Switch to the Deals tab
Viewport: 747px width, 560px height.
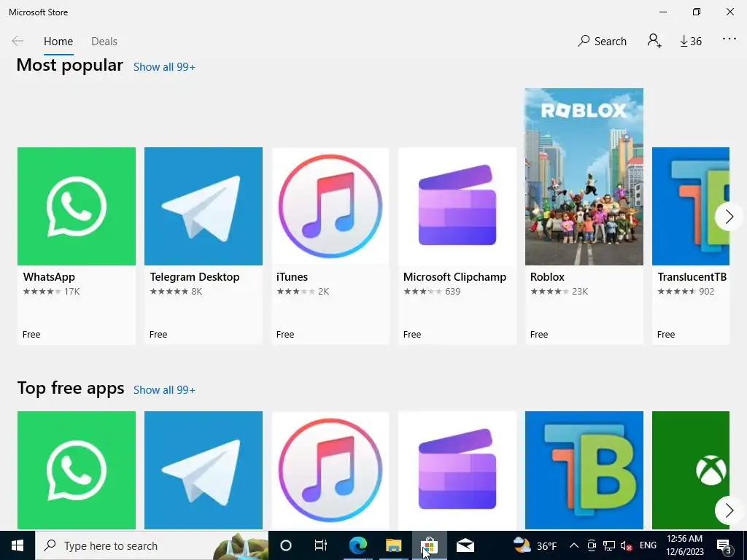[104, 42]
